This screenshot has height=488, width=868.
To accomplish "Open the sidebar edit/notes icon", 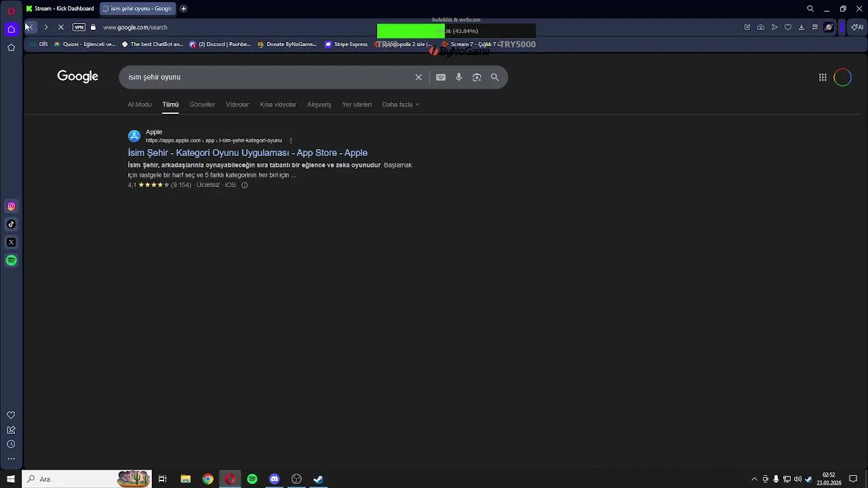I will [11, 430].
